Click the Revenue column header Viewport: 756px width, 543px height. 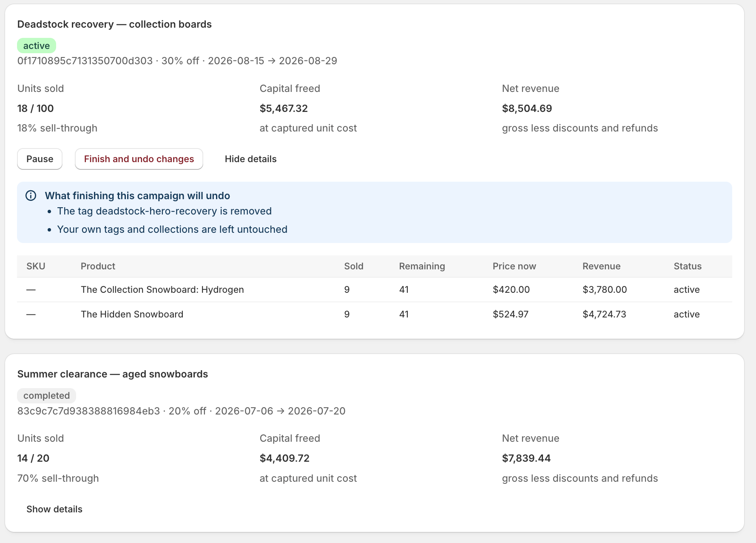602,266
